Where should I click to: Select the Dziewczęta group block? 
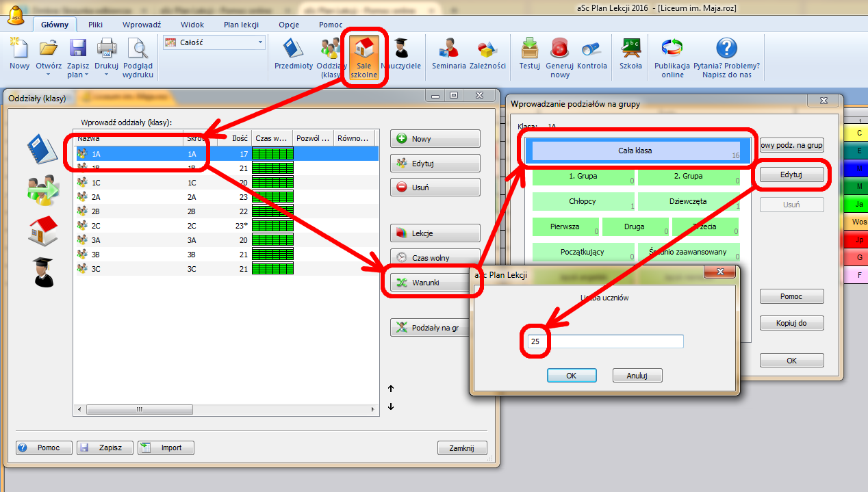point(689,201)
